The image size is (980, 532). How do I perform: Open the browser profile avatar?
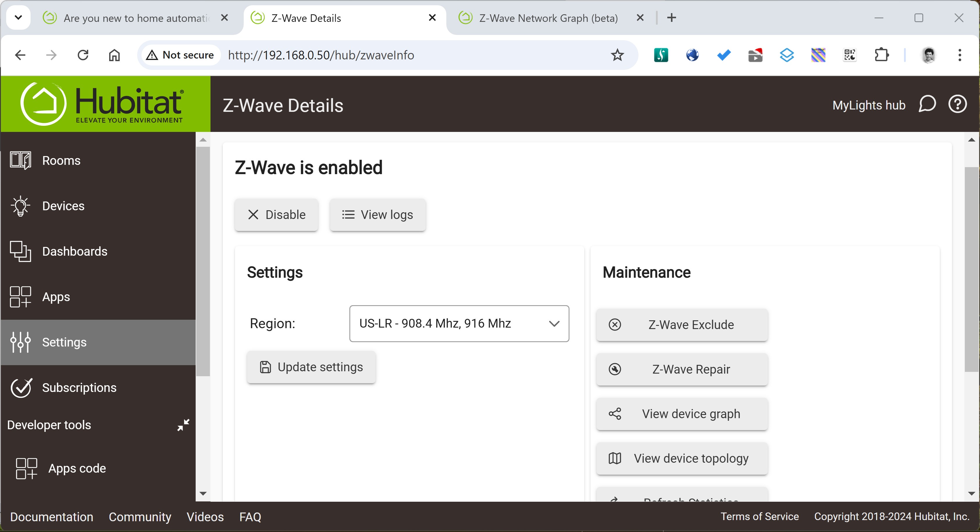pos(929,55)
